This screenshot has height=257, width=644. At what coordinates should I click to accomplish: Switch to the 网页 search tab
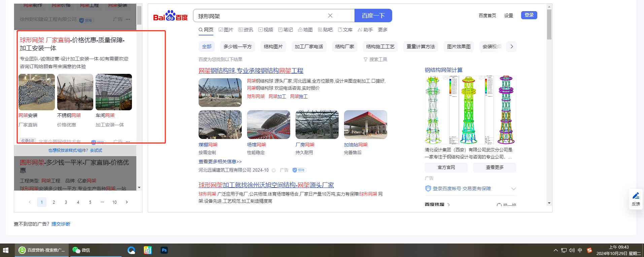(x=206, y=30)
